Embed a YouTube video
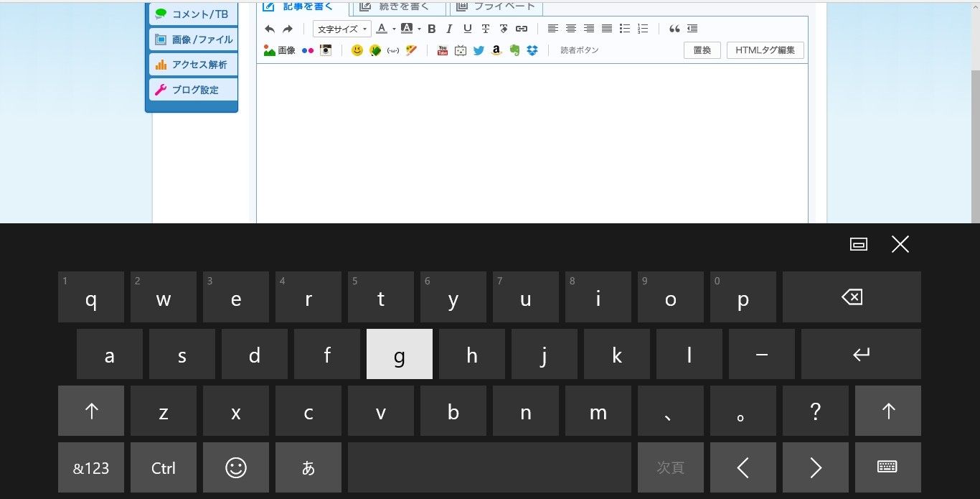This screenshot has height=499, width=980. click(x=443, y=50)
